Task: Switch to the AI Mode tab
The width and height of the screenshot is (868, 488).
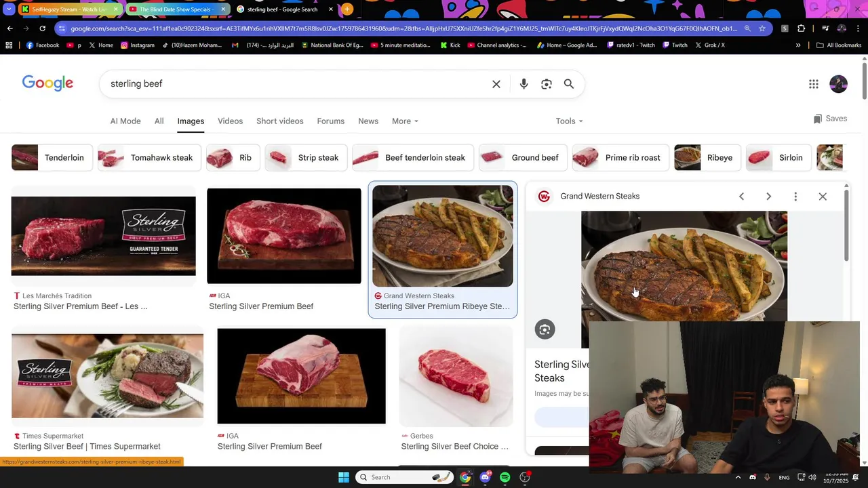Action: [x=125, y=121]
